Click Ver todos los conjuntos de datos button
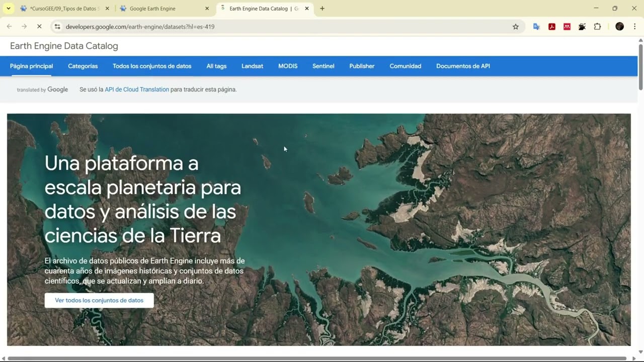Viewport: 644px width, 362px height. pos(99,300)
